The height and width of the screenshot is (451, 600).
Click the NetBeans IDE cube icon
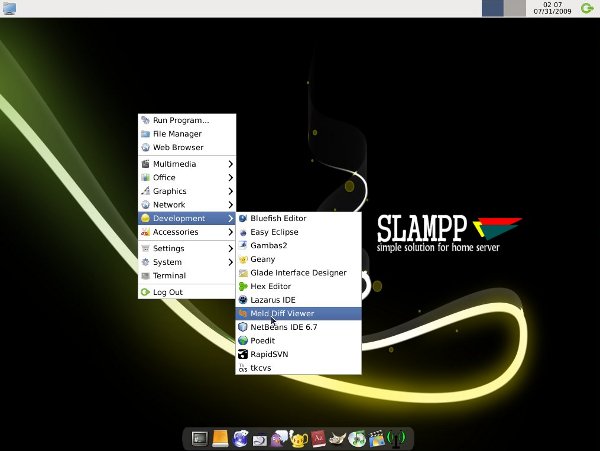click(x=243, y=327)
